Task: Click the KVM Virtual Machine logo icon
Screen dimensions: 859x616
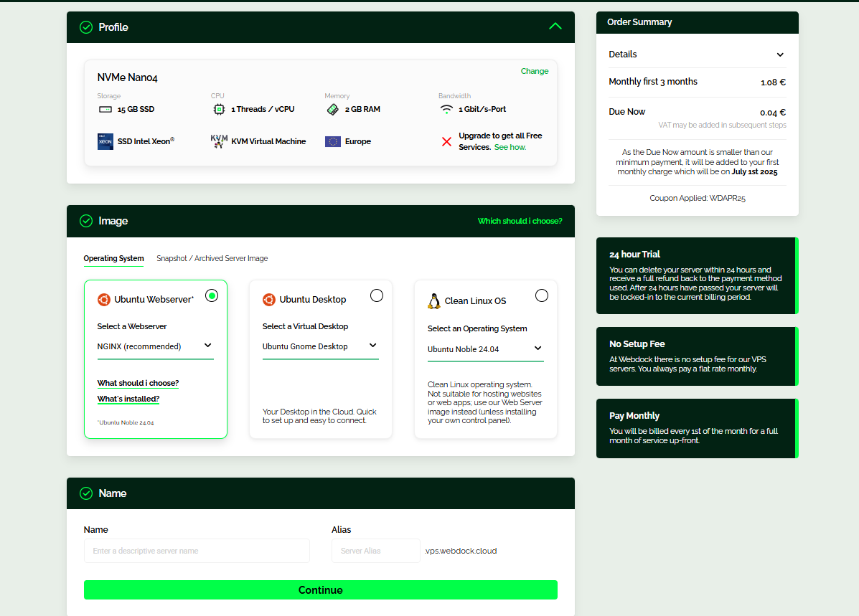Action: [219, 141]
